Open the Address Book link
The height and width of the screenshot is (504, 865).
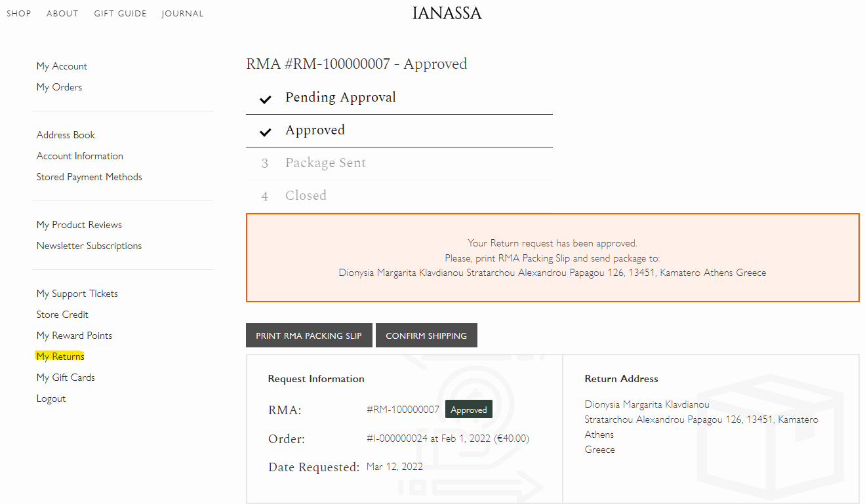66,135
